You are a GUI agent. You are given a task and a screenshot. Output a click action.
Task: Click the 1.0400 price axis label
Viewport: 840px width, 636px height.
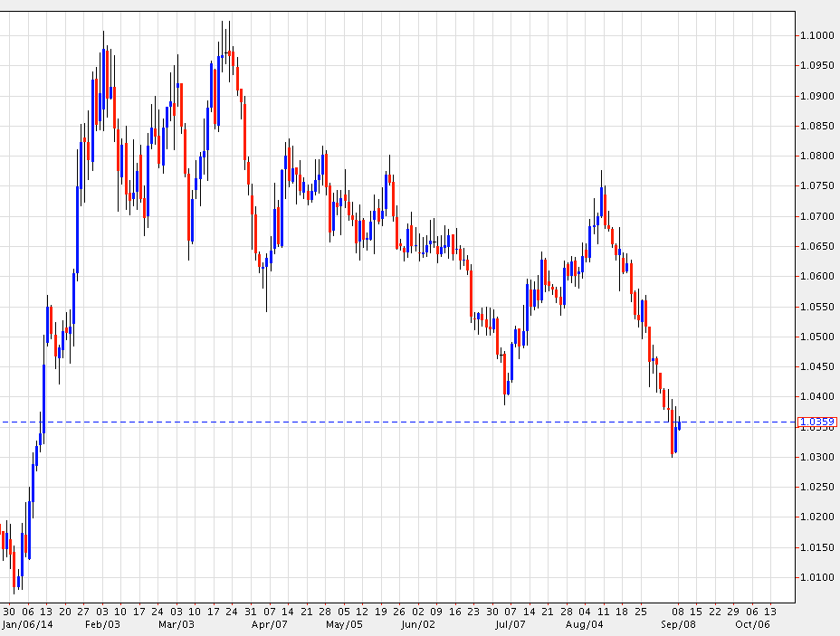817,396
